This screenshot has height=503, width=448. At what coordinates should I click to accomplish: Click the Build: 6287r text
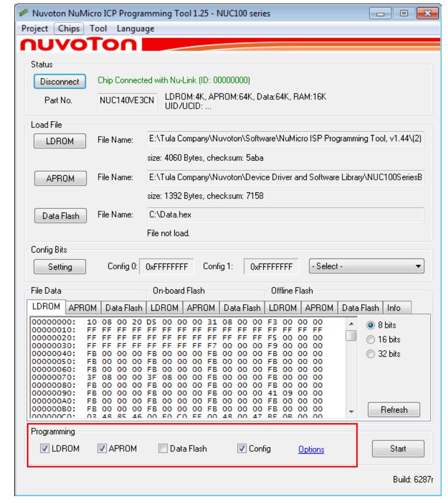[x=413, y=479]
